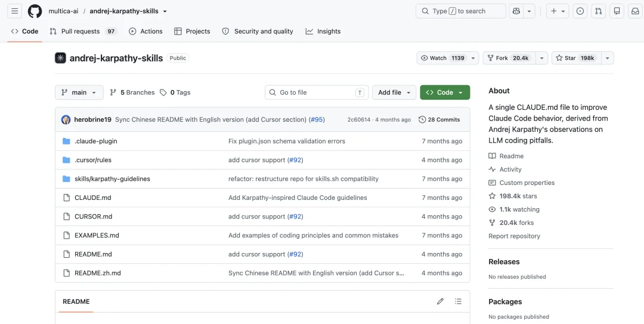644x324 pixels.
Task: Click the EXAMPLES.md file icon
Action: [66, 236]
